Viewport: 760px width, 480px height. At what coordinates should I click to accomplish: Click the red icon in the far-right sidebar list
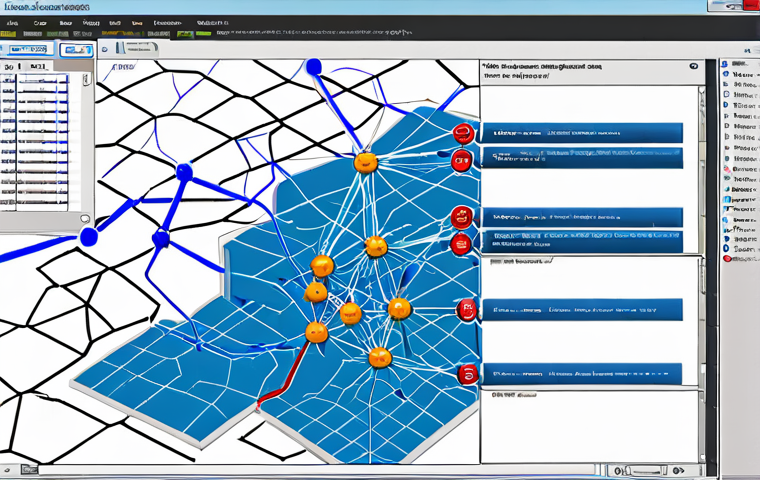point(727,259)
